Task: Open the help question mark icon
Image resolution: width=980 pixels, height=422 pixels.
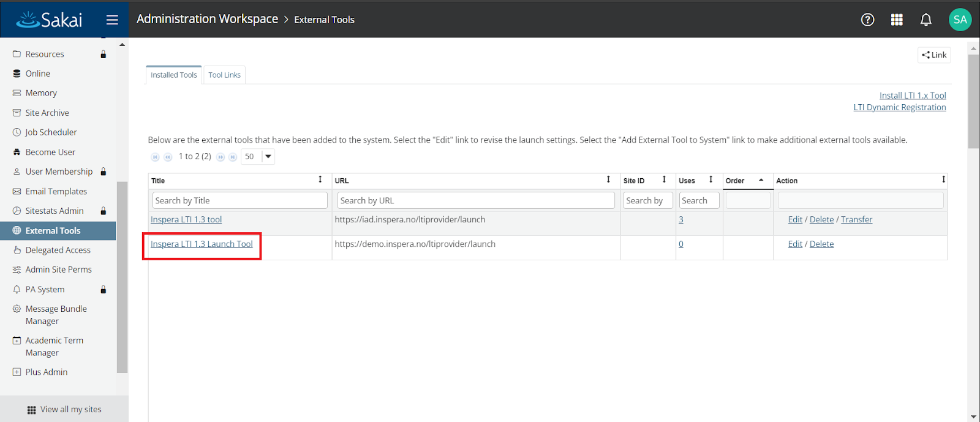Action: pyautogui.click(x=867, y=20)
